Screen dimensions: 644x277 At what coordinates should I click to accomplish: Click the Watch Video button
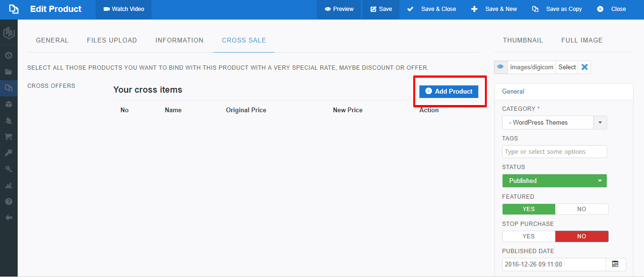point(124,9)
